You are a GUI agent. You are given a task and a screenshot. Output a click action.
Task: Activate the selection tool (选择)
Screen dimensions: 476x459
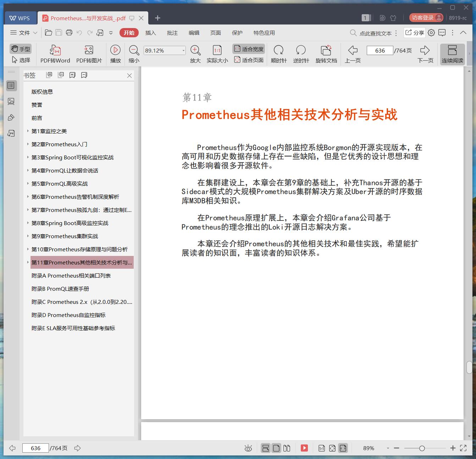21,60
